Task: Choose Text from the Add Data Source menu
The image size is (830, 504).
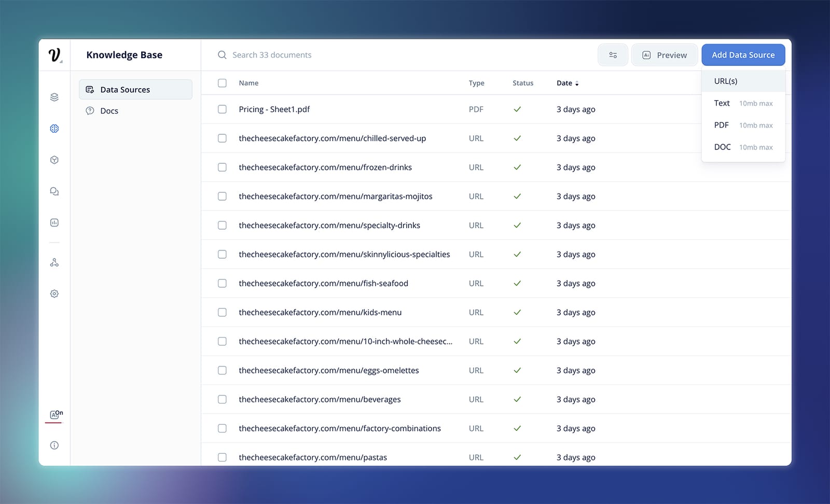Action: [x=743, y=103]
